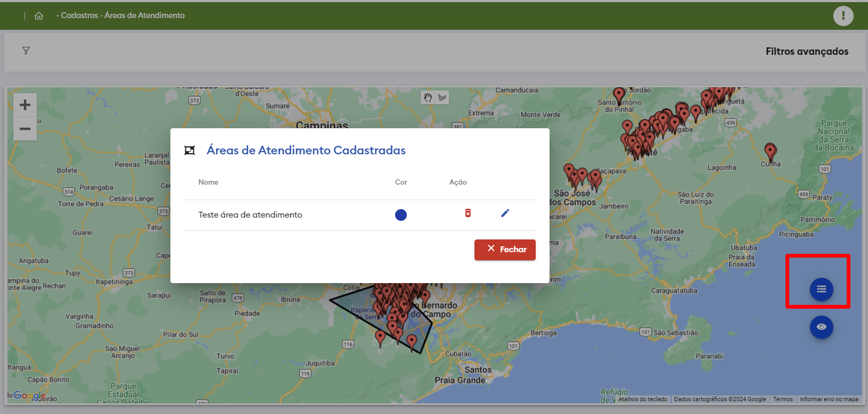Delete the Teste área de atendimento entry
This screenshot has height=414, width=868.
(468, 213)
